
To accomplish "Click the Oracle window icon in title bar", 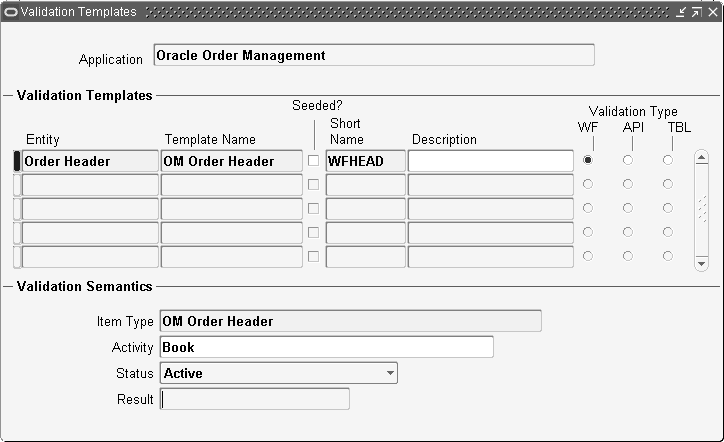I will click(x=11, y=12).
